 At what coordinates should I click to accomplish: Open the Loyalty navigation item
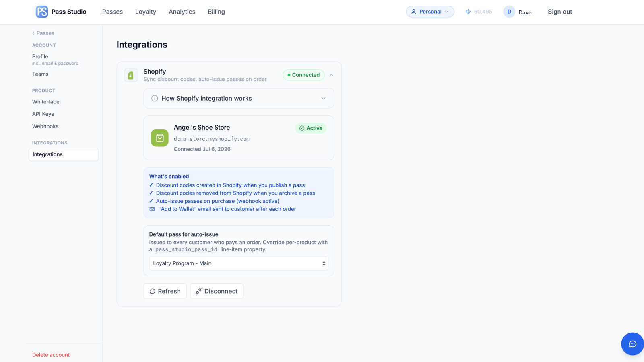pyautogui.click(x=146, y=12)
